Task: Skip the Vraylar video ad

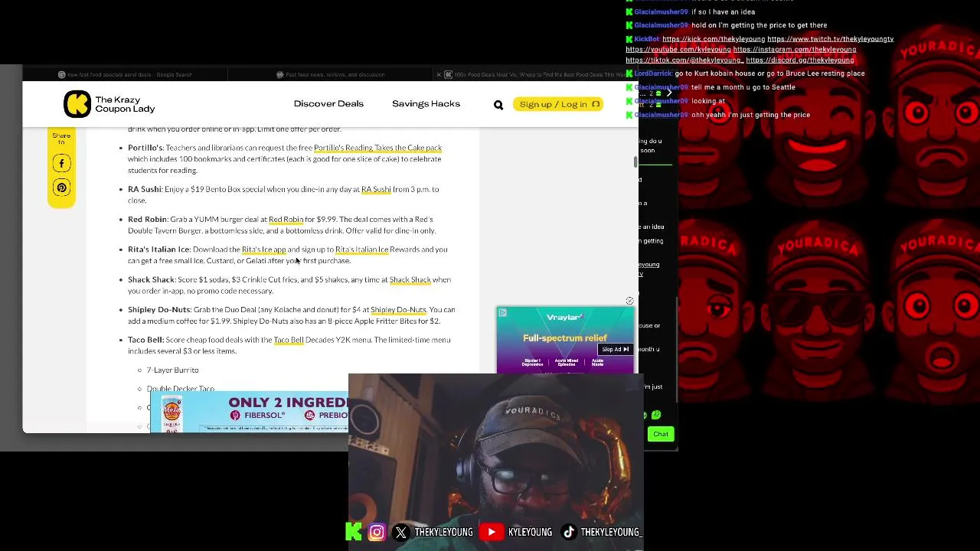Action: click(615, 349)
